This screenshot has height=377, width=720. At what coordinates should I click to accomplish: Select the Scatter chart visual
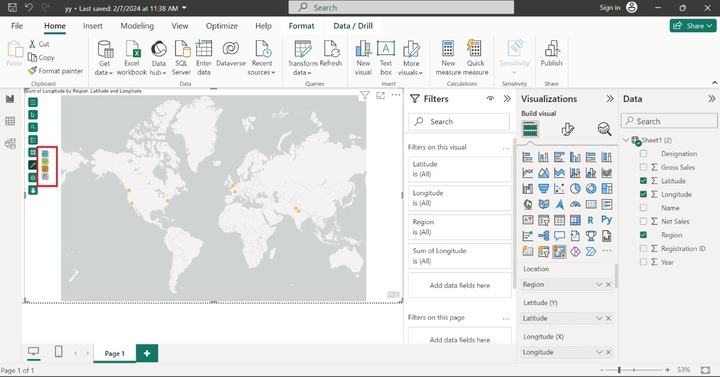[559, 189]
